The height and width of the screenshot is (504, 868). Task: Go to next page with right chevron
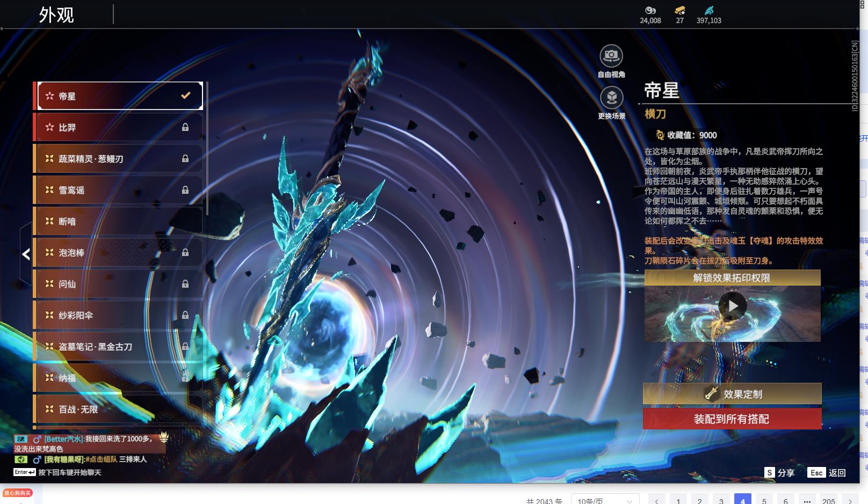pyautogui.click(x=850, y=500)
